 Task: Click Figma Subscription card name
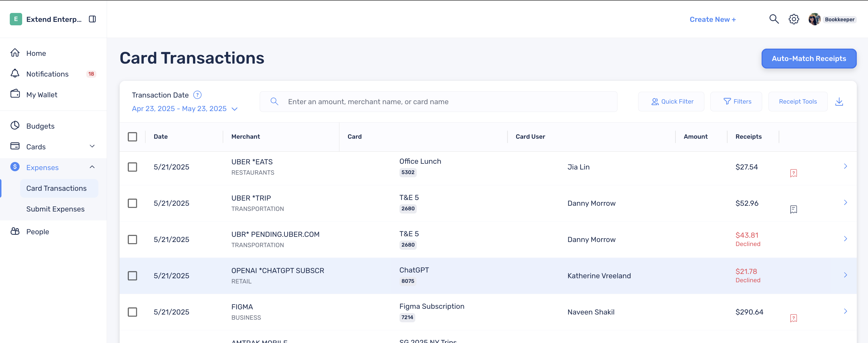click(432, 306)
